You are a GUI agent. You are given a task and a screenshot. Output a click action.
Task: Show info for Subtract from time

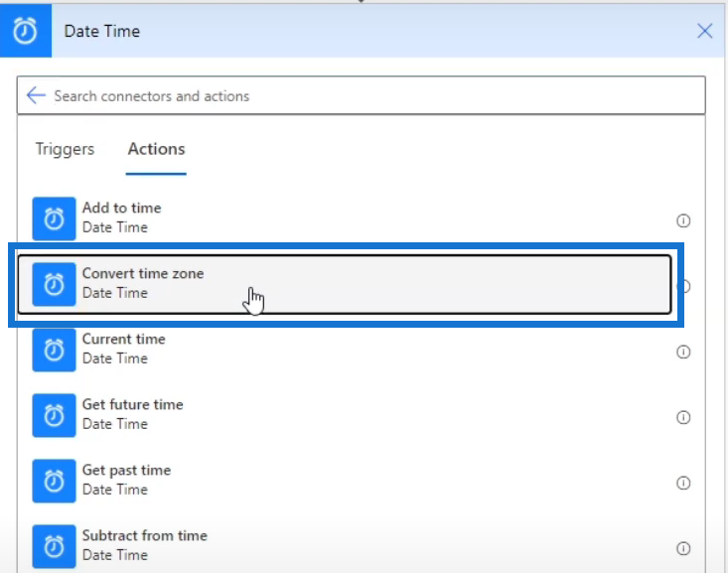pos(683,548)
